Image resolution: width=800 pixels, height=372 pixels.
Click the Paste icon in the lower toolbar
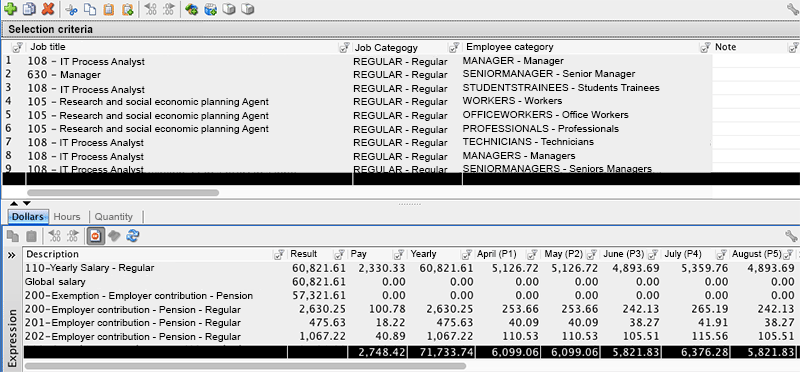31,236
